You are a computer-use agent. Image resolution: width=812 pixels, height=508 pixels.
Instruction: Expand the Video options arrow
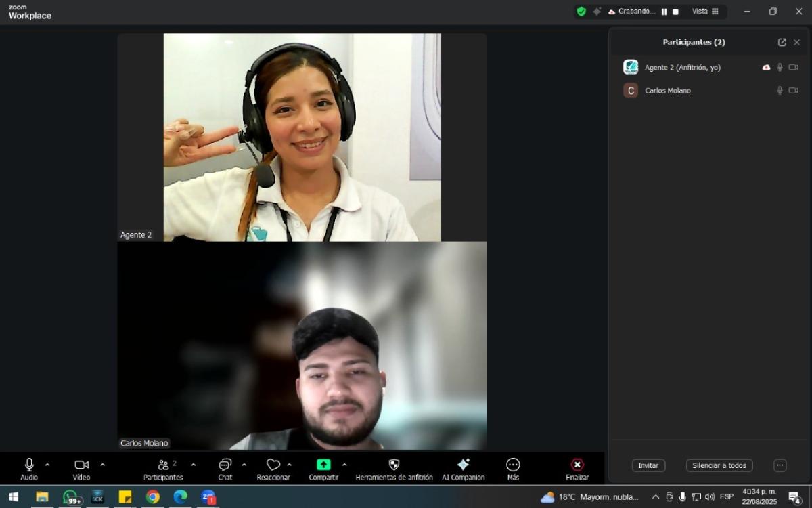[x=103, y=465]
